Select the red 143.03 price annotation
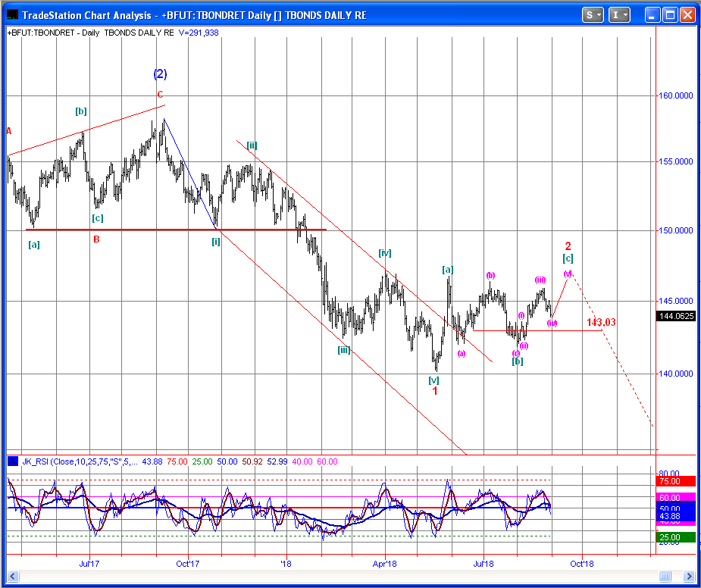The height and width of the screenshot is (588, 701). point(601,322)
